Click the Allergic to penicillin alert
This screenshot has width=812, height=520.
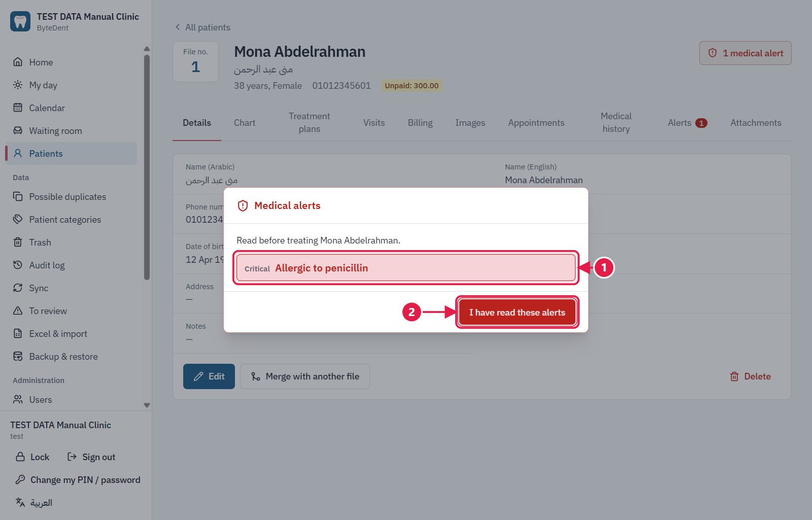click(x=406, y=268)
